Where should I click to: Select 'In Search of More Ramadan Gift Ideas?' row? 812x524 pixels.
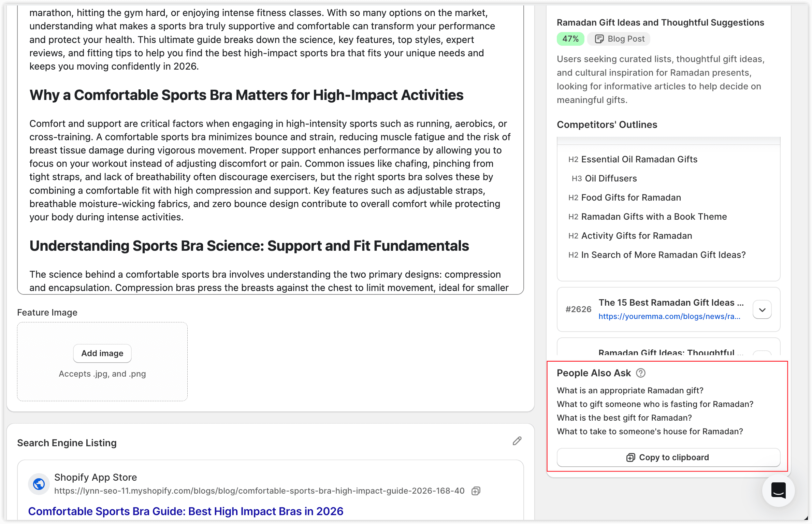pyautogui.click(x=657, y=255)
